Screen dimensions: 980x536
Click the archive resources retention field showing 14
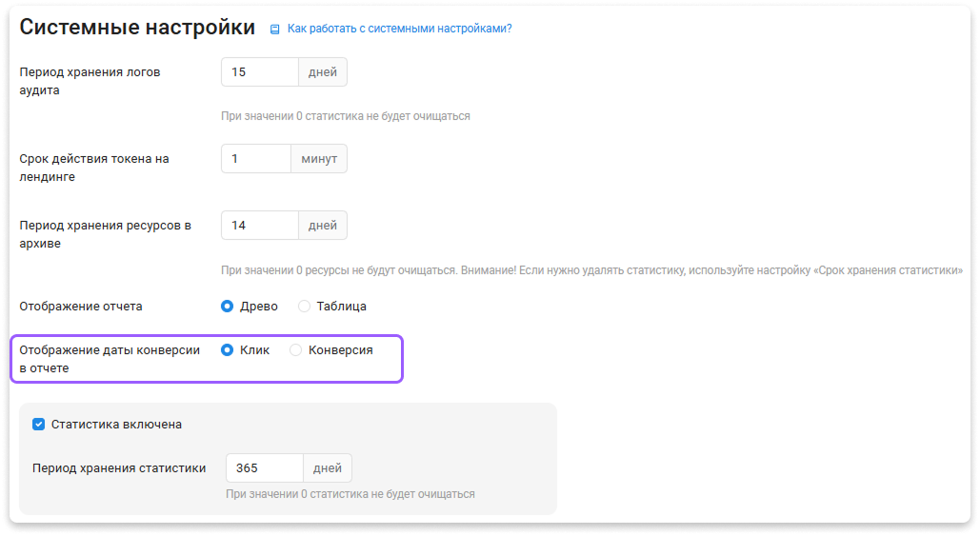pyautogui.click(x=260, y=226)
